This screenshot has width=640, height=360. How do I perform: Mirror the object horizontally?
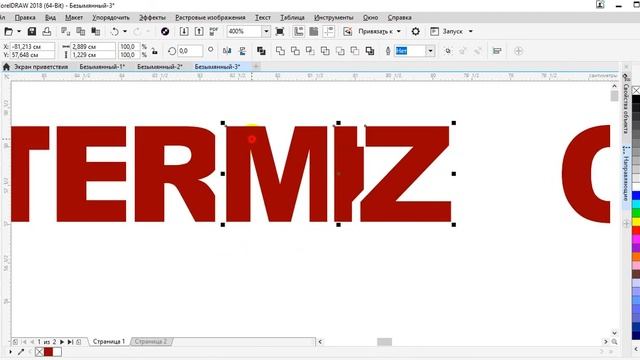[227, 51]
